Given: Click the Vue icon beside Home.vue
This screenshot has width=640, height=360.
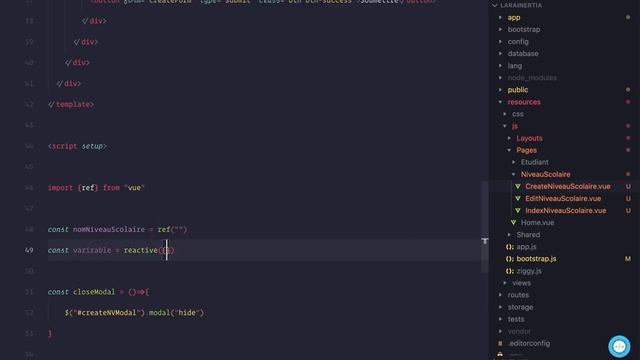Looking at the screenshot, I should point(513,223).
